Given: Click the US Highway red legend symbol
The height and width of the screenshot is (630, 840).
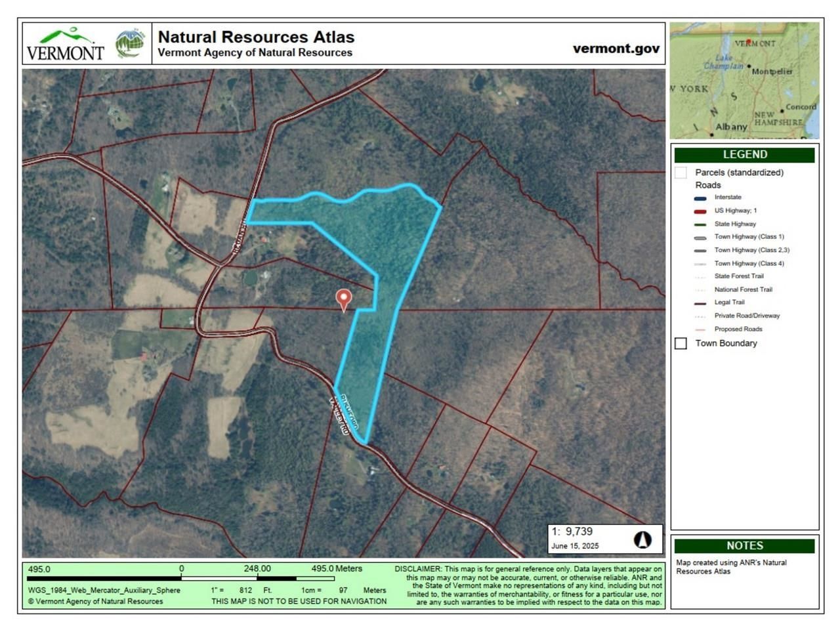Looking at the screenshot, I should [700, 211].
